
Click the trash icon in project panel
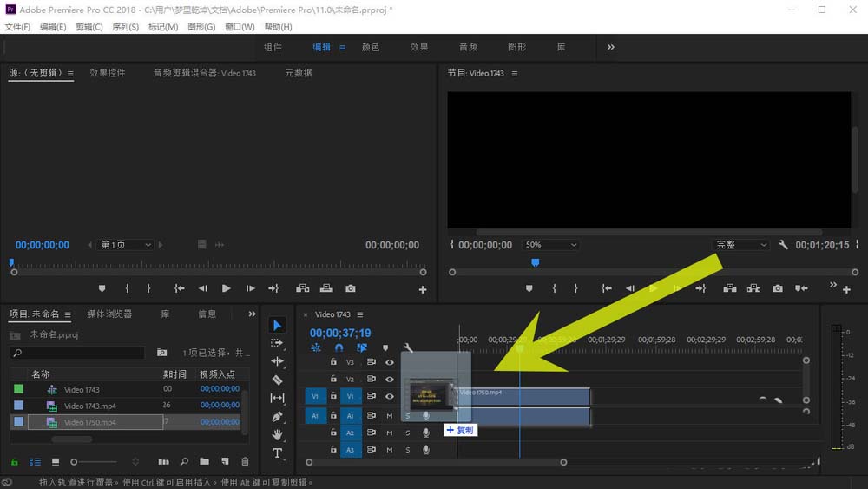click(245, 462)
